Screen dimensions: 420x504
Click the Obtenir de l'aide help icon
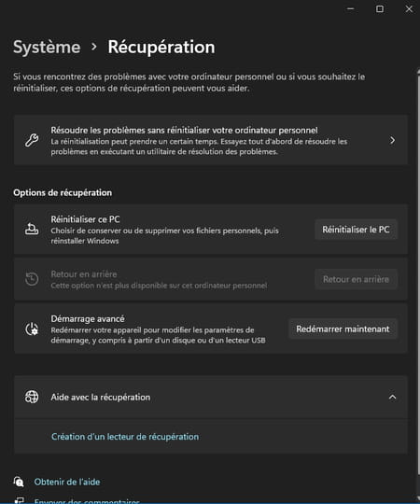coord(19,482)
